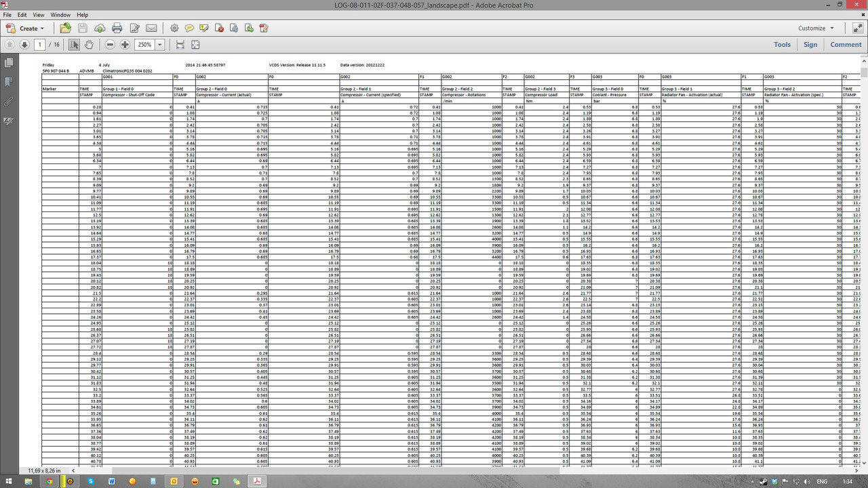Click the 250% zoom value field
The image size is (868, 488).
pos(144,45)
